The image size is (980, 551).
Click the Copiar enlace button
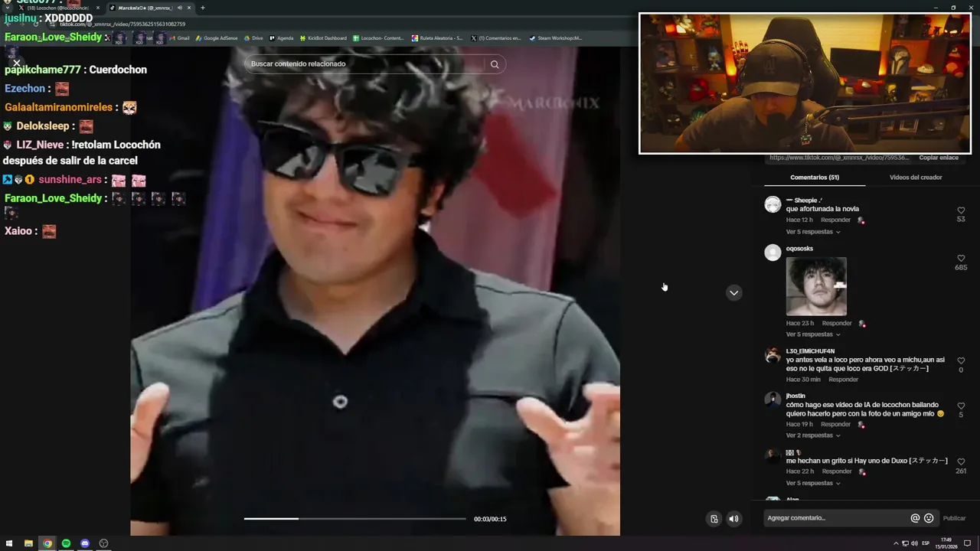(939, 158)
